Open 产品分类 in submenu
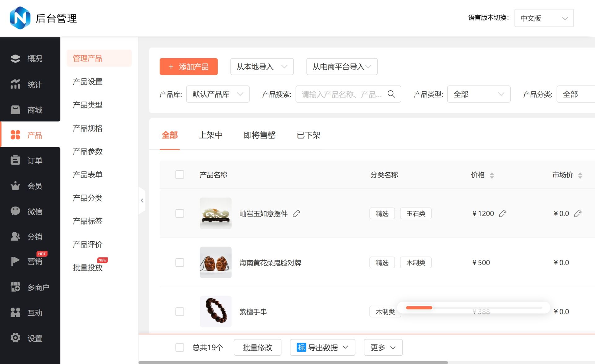Viewport: 595px width, 364px height. [x=88, y=198]
